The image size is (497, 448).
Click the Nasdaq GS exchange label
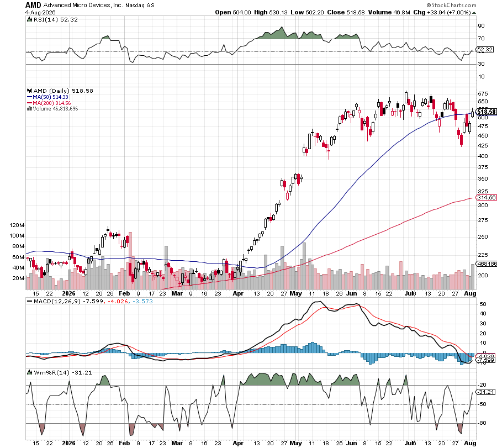140,6
